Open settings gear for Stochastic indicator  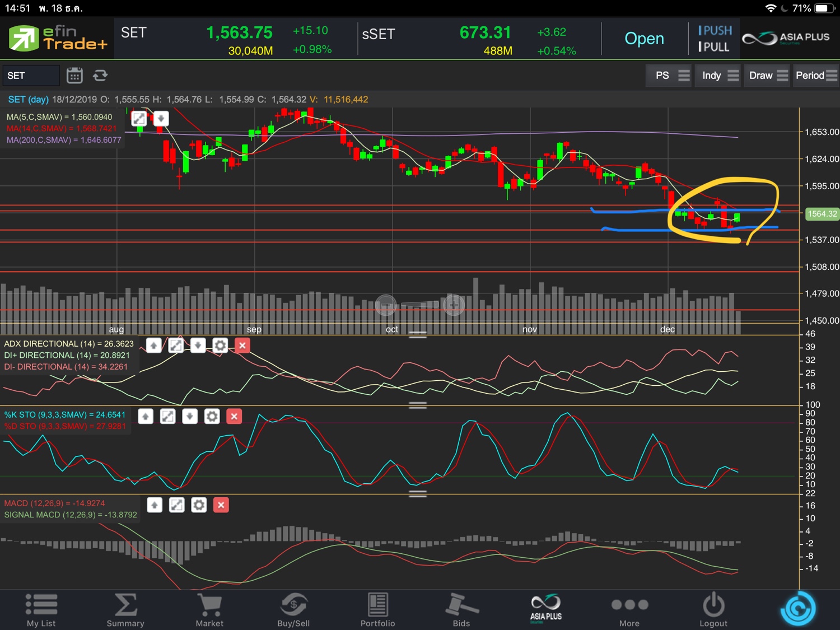[212, 416]
